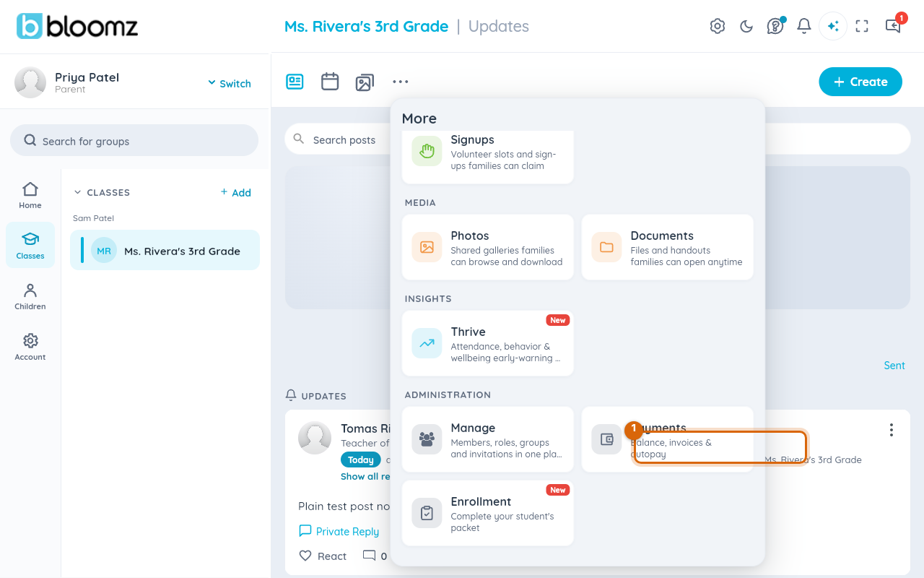Image resolution: width=924 pixels, height=578 pixels.
Task: Click the MEDIA section label
Action: tap(420, 202)
